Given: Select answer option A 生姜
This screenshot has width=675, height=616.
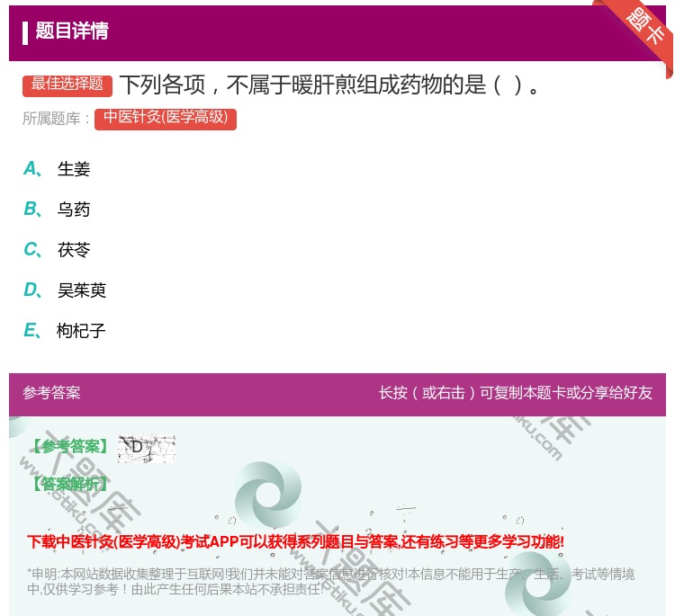Looking at the screenshot, I should pyautogui.click(x=57, y=169).
